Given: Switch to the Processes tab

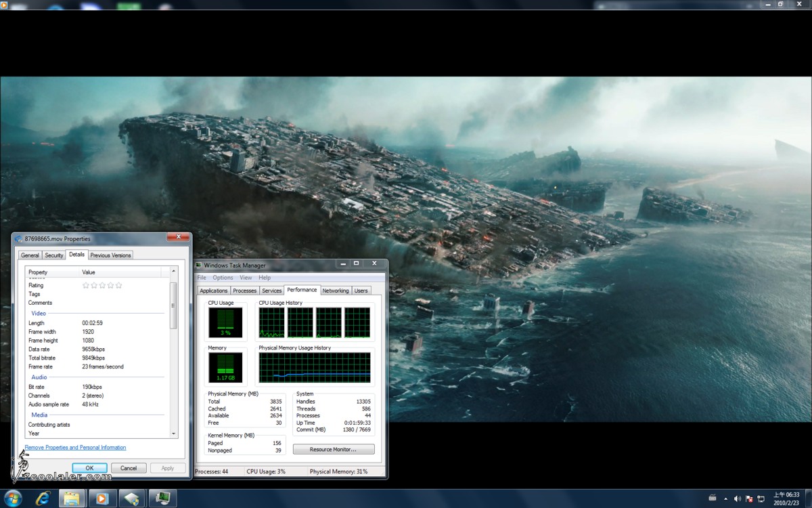Looking at the screenshot, I should tap(245, 291).
